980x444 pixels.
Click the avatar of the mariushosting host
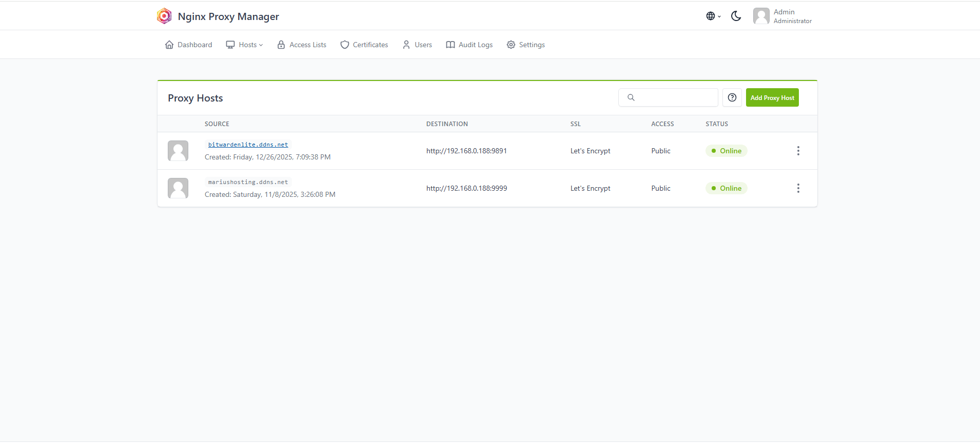click(x=178, y=188)
